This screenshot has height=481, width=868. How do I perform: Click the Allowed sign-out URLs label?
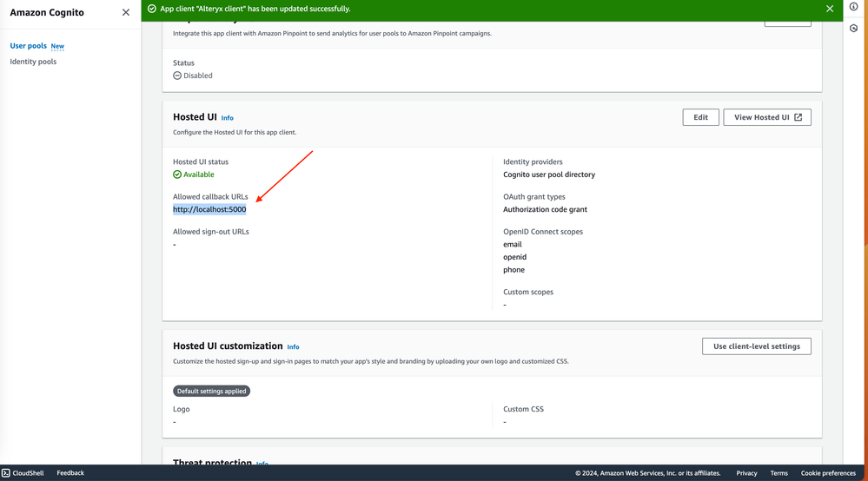coord(210,232)
